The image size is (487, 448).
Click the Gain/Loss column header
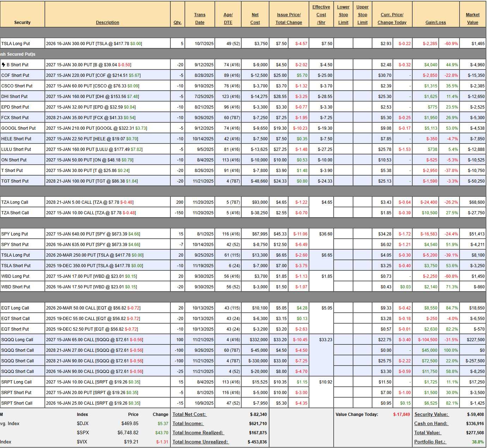coord(436,23)
